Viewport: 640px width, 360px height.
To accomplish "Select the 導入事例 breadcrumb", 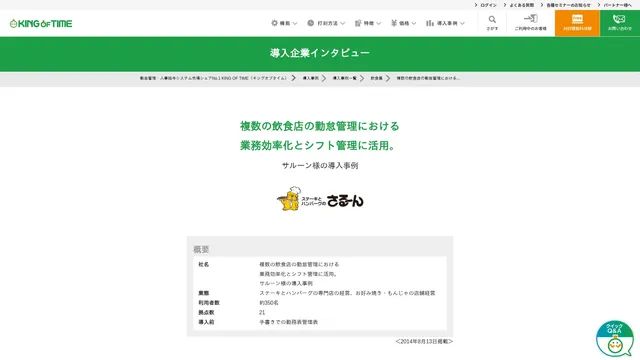I will (x=311, y=78).
